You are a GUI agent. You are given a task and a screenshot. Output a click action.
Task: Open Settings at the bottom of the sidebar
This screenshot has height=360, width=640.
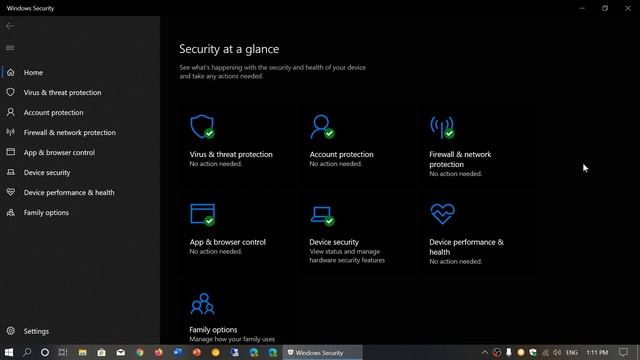pos(80,331)
